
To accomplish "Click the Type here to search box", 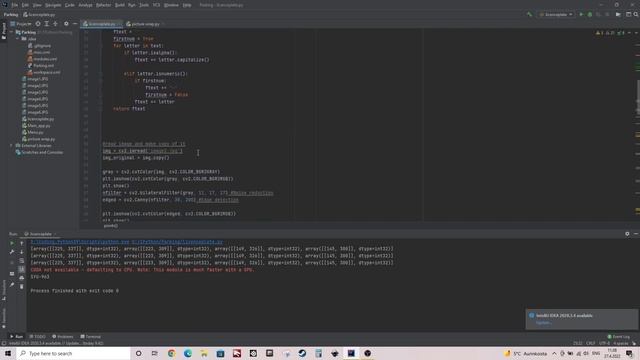I will coord(73,353).
